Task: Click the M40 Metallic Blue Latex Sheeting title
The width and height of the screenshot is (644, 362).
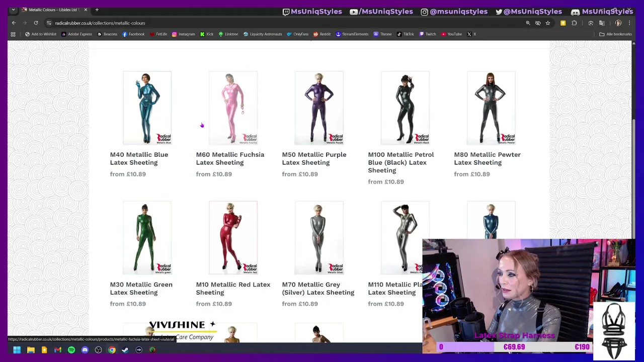Action: (139, 158)
